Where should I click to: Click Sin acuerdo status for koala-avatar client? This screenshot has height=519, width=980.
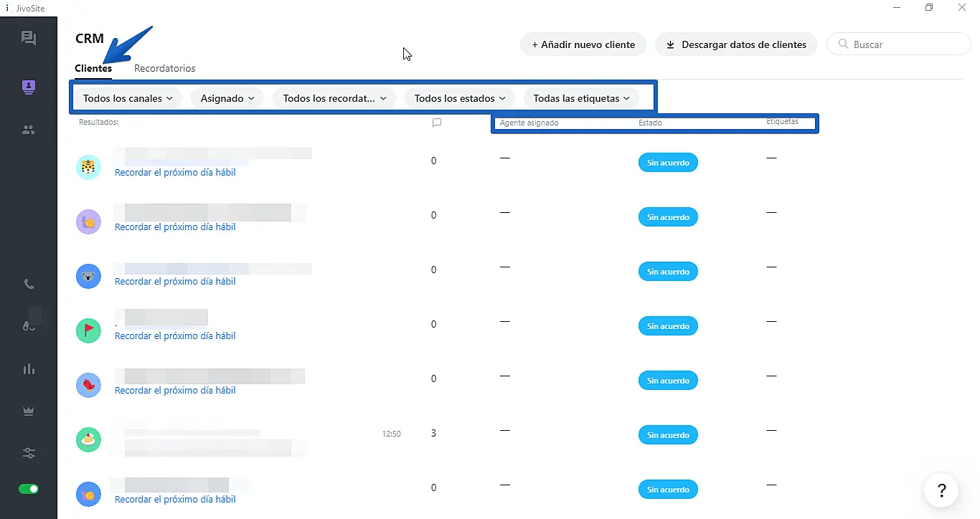[x=668, y=272]
